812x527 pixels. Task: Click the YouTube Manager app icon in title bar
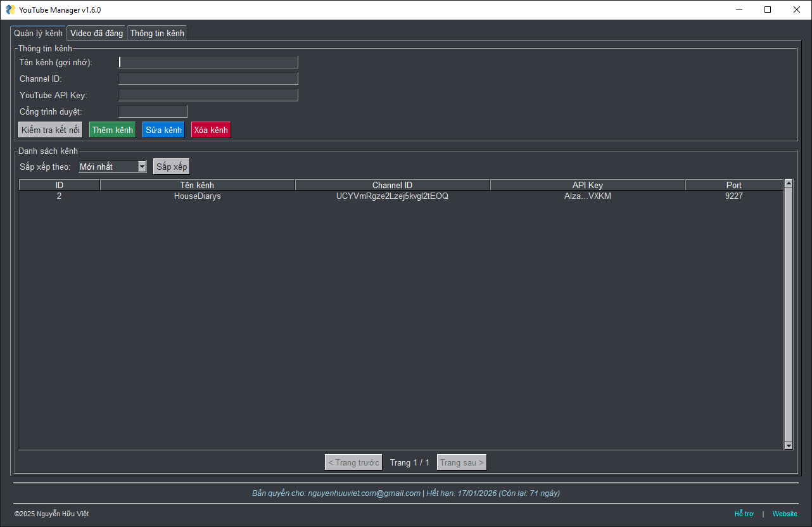click(x=10, y=10)
